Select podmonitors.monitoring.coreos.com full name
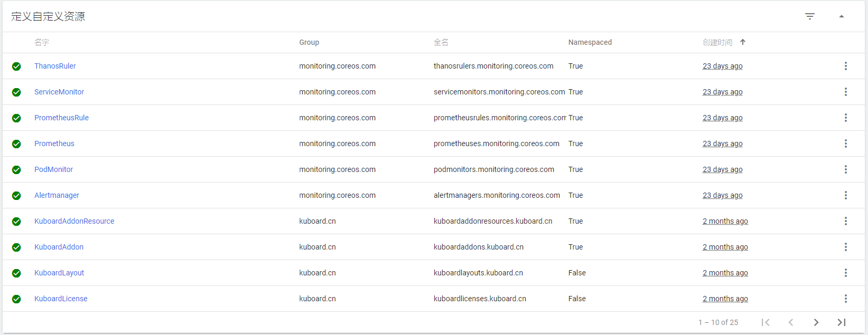 click(x=494, y=169)
